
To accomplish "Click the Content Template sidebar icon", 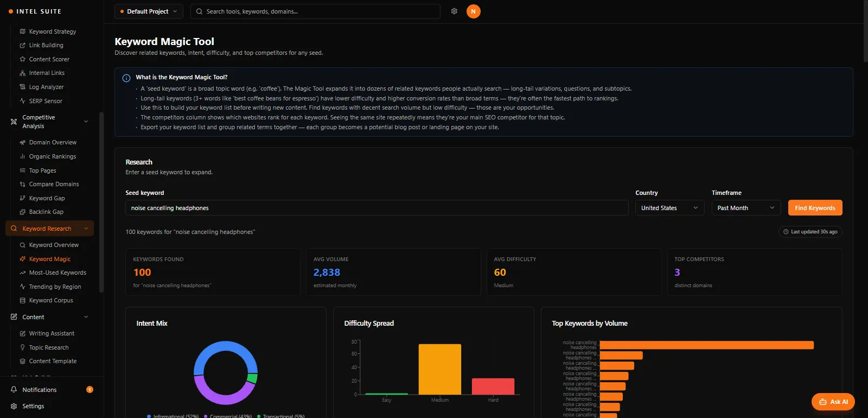I will point(22,361).
